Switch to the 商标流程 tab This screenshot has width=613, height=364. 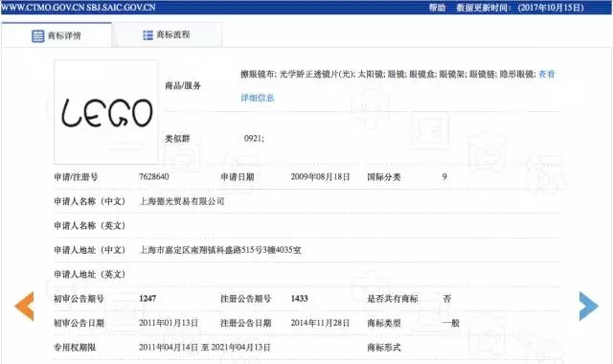point(167,34)
